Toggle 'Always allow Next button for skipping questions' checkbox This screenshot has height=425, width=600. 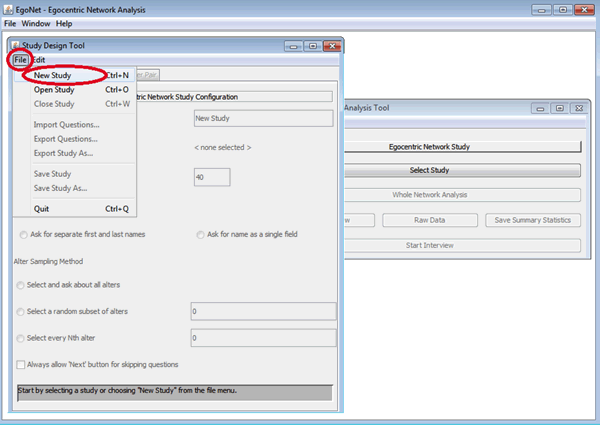pos(21,365)
